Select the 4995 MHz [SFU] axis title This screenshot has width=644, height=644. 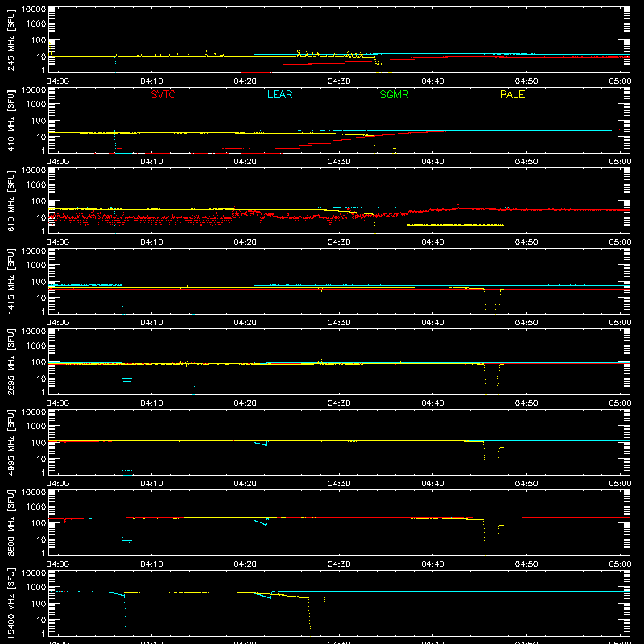[x=10, y=442]
